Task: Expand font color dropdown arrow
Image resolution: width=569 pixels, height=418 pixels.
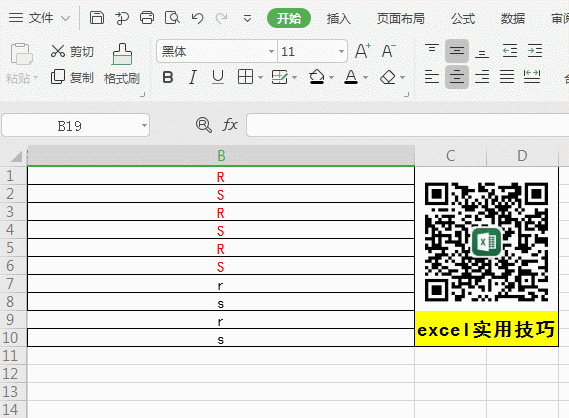Action: pos(365,77)
